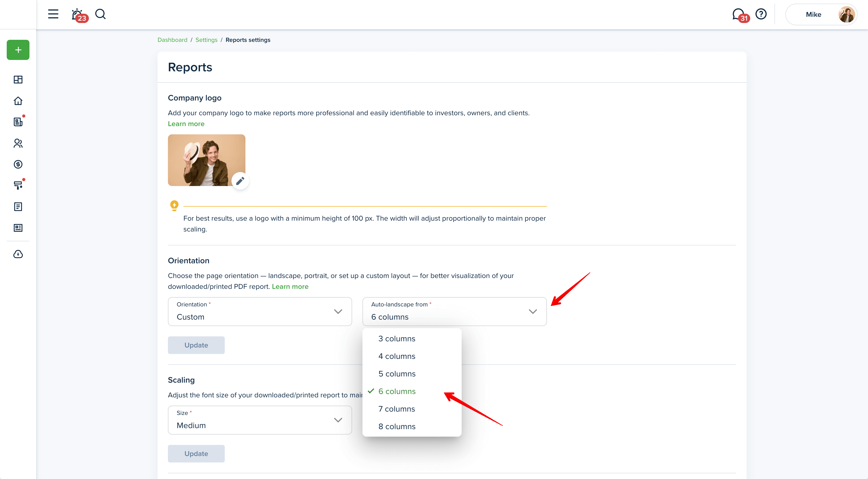Choose the checked 6 columns option

tap(397, 391)
